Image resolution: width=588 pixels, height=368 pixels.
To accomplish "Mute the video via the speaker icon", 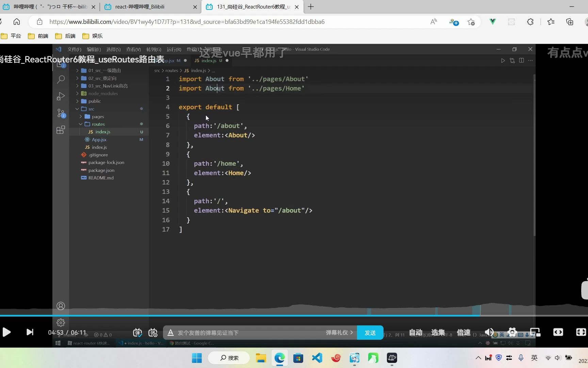I will [x=489, y=332].
